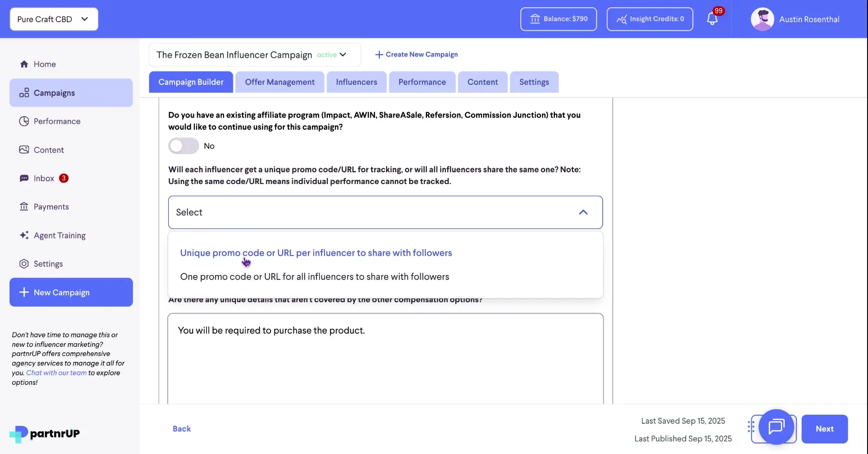Click the Next button
The width and height of the screenshot is (868, 454).
click(825, 429)
